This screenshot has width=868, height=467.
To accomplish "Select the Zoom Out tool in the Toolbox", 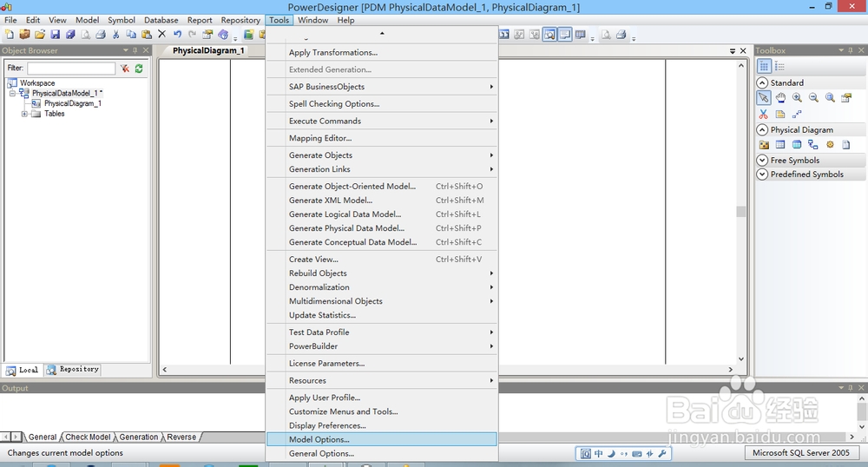I will [x=813, y=98].
